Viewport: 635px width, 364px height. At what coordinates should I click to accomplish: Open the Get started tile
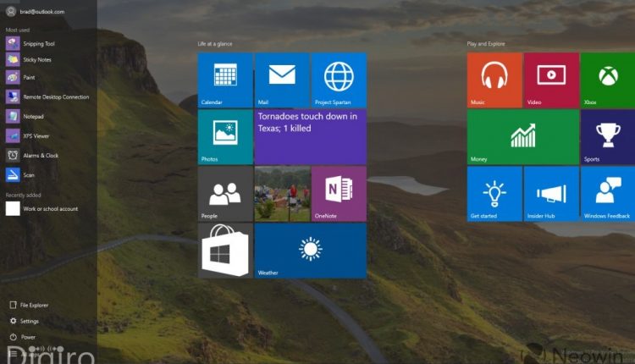point(494,194)
